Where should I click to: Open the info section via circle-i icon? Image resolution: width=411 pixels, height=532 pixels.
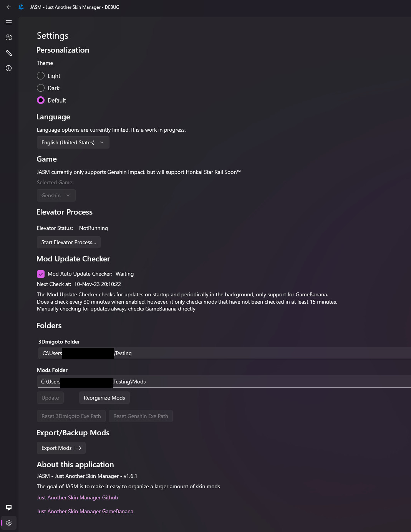[8, 68]
